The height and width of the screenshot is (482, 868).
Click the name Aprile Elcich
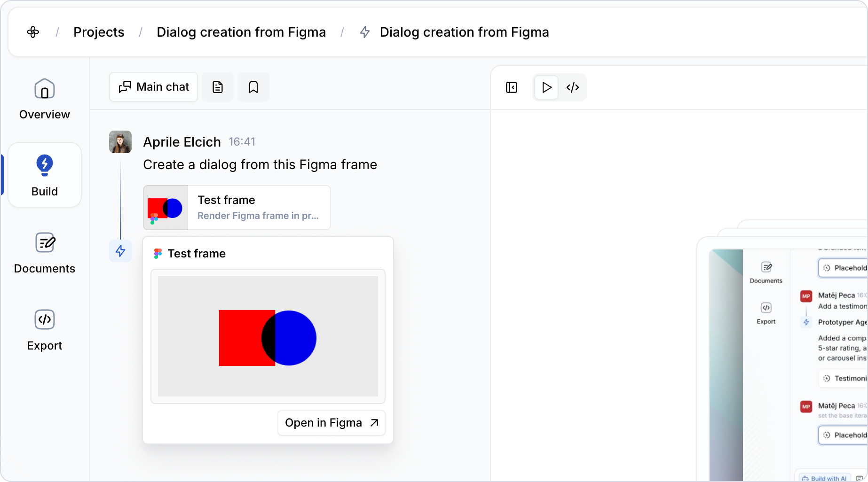pyautogui.click(x=182, y=142)
